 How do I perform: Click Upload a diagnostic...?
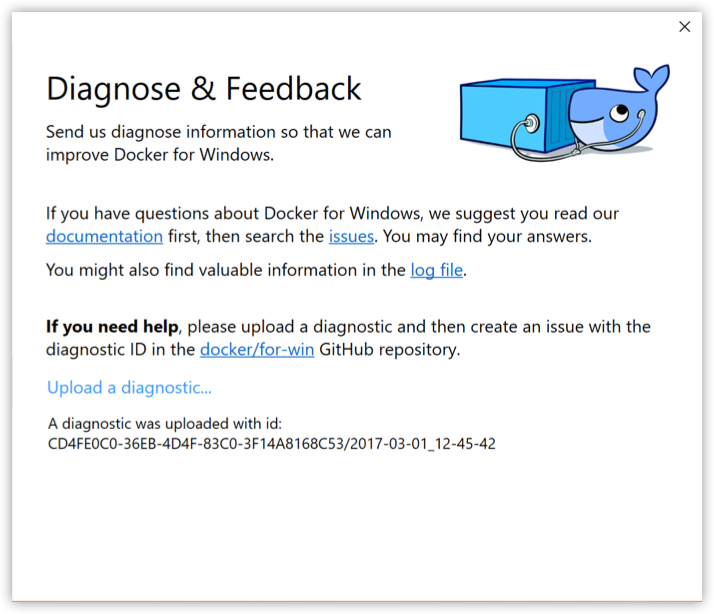(x=129, y=388)
